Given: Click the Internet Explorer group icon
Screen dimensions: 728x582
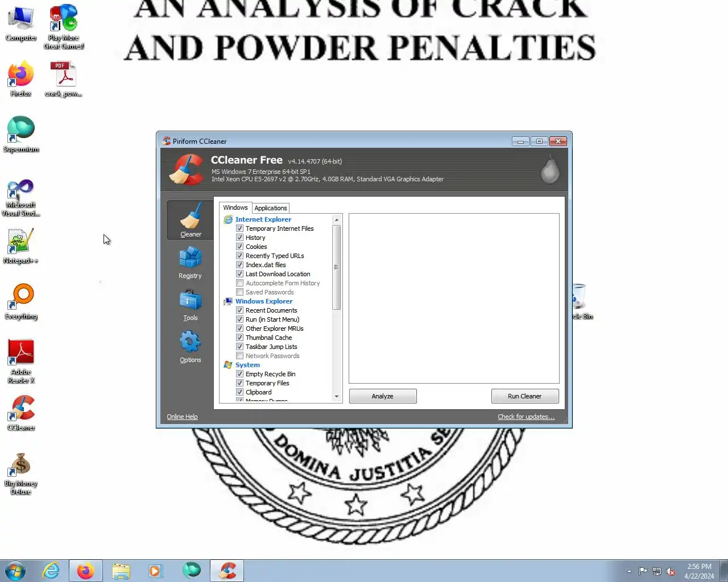Looking at the screenshot, I should click(x=228, y=219).
